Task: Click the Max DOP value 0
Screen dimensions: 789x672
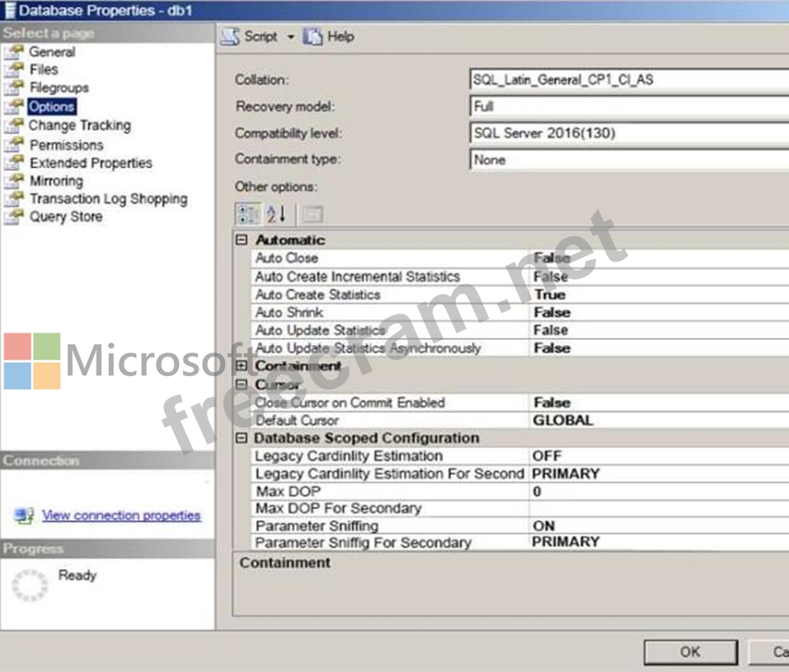Action: click(537, 491)
